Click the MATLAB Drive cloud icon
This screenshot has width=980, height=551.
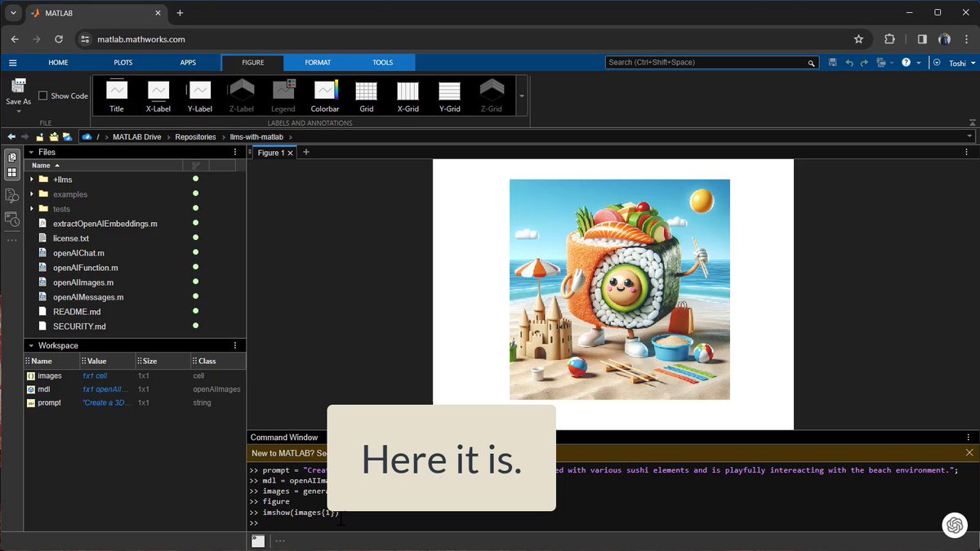pos(87,137)
